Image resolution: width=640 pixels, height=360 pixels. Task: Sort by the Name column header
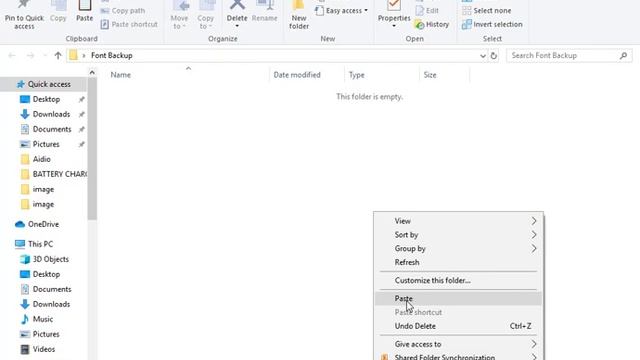(121, 75)
